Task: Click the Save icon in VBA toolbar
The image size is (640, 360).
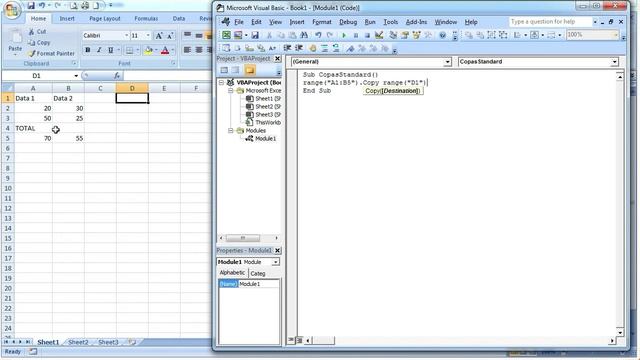Action: point(255,35)
